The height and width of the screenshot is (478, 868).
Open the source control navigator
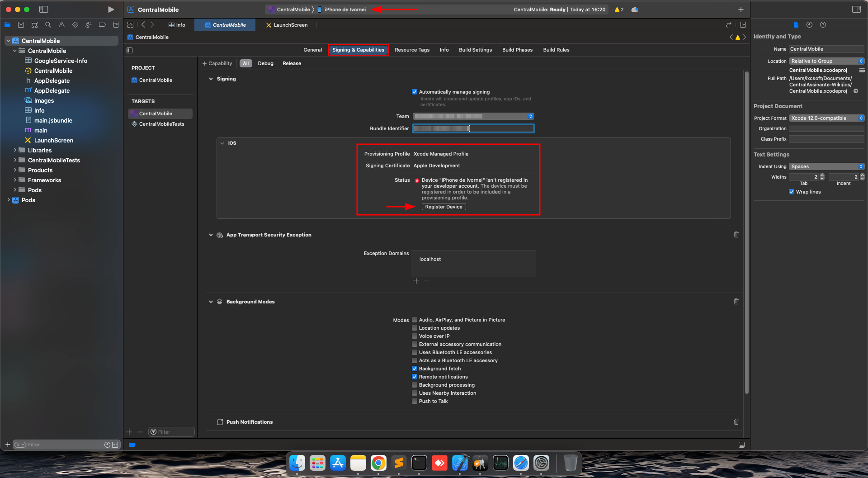click(21, 25)
